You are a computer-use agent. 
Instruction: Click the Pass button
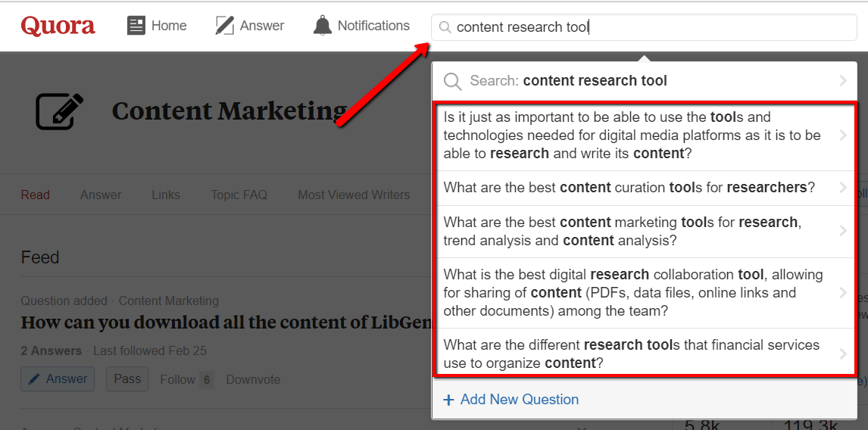coord(127,379)
